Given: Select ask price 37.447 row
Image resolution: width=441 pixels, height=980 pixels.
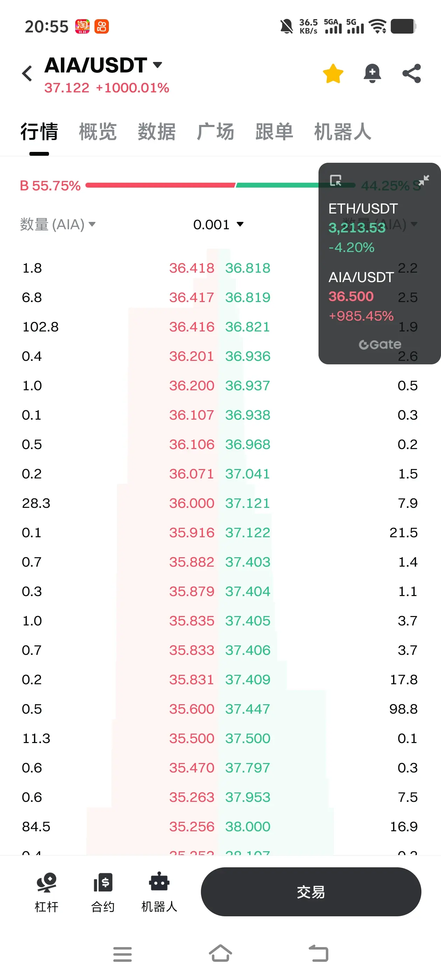Looking at the screenshot, I should (247, 709).
